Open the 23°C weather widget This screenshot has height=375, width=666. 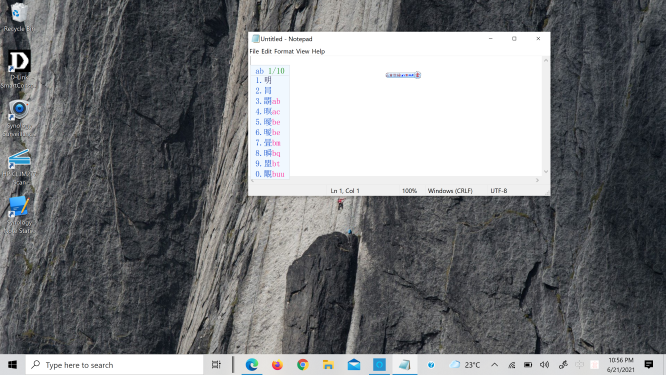465,365
